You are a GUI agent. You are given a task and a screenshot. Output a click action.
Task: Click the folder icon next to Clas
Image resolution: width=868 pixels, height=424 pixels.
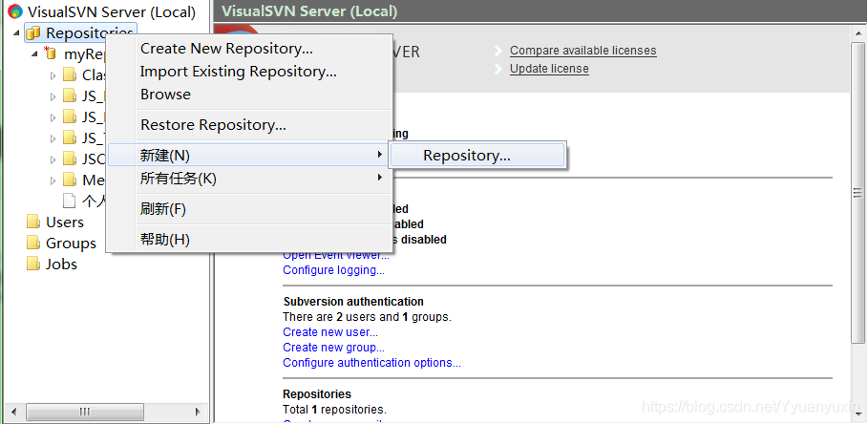(69, 74)
